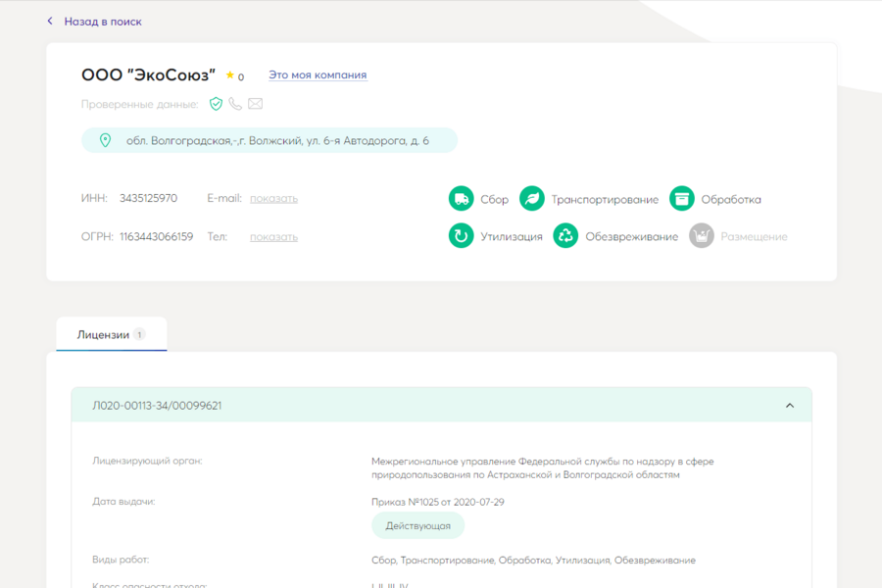Viewport: 882px width, 588px height.
Task: Click the 'Проверенные данные:' label
Action: pyautogui.click(x=140, y=104)
